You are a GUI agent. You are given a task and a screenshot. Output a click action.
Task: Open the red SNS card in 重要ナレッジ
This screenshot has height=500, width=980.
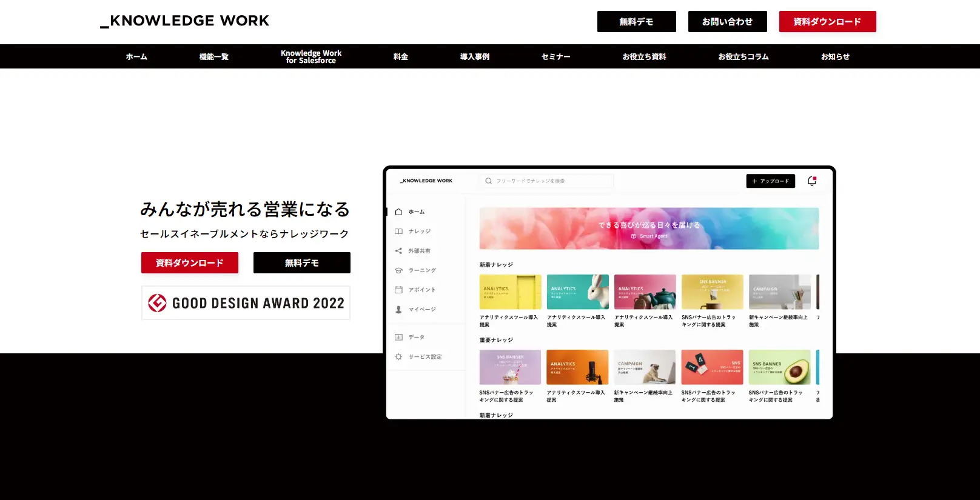coord(712,367)
